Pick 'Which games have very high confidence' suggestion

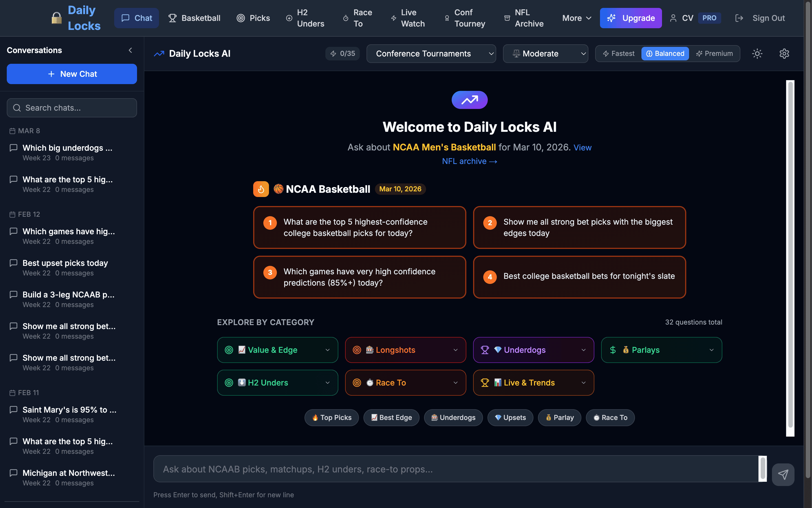(359, 277)
